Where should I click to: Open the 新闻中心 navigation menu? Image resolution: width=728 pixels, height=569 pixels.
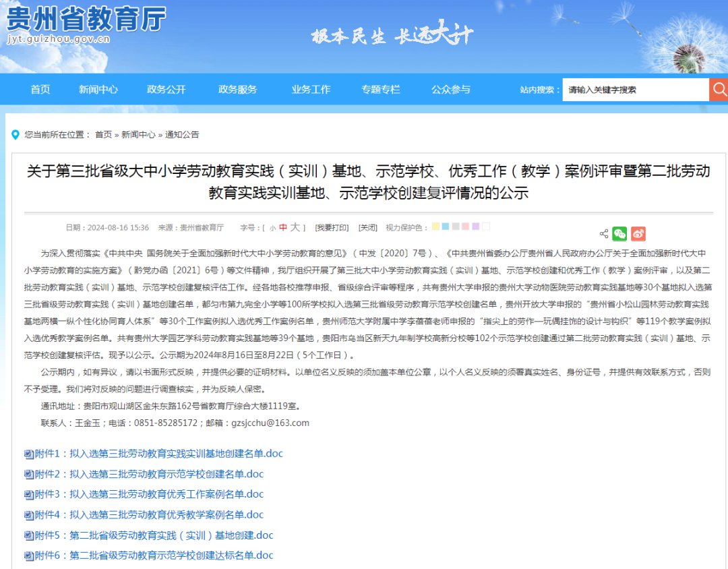point(98,89)
